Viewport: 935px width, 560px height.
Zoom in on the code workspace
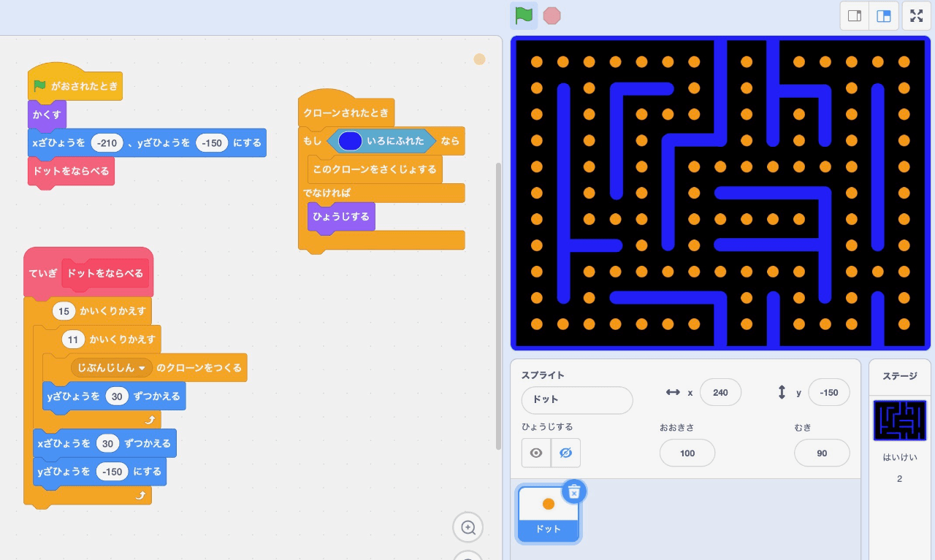(x=468, y=527)
